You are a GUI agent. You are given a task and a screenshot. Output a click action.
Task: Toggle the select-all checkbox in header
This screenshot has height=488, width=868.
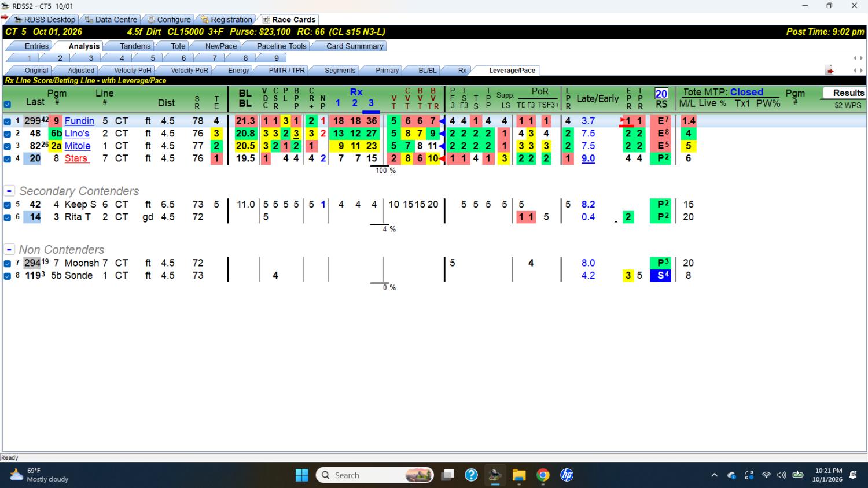[x=8, y=105]
